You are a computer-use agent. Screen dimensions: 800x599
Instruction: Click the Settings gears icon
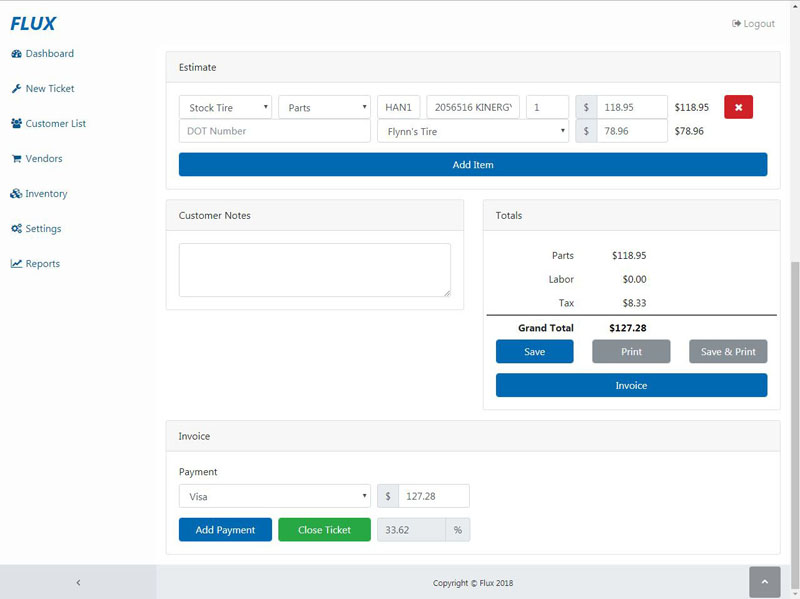tap(17, 229)
